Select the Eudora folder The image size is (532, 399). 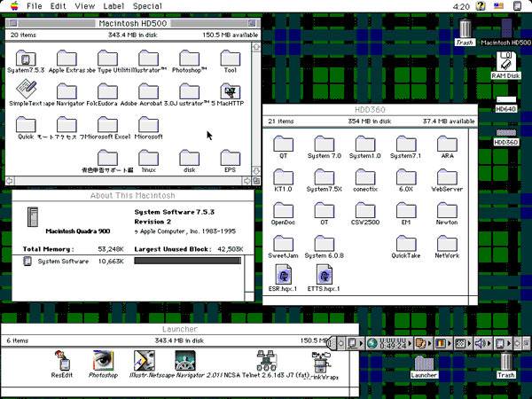[x=107, y=91]
